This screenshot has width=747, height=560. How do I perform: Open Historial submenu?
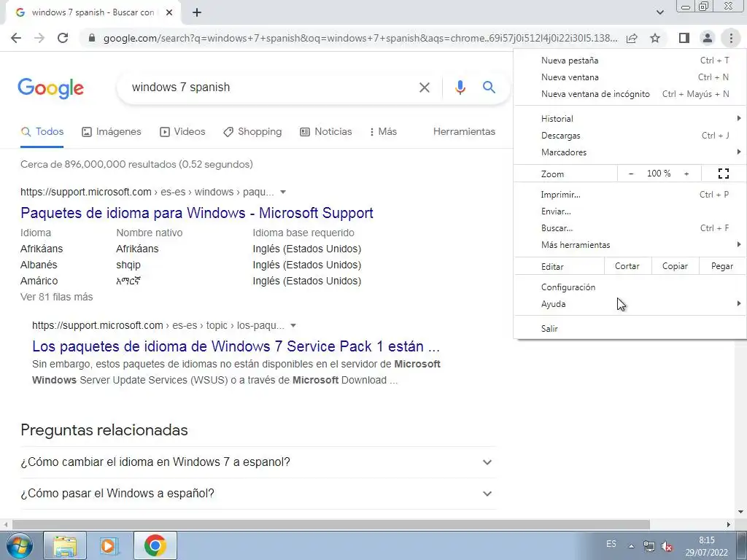(630, 119)
